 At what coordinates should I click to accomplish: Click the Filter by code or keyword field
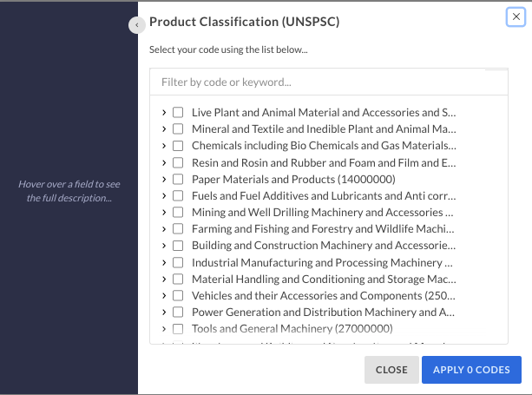328,82
